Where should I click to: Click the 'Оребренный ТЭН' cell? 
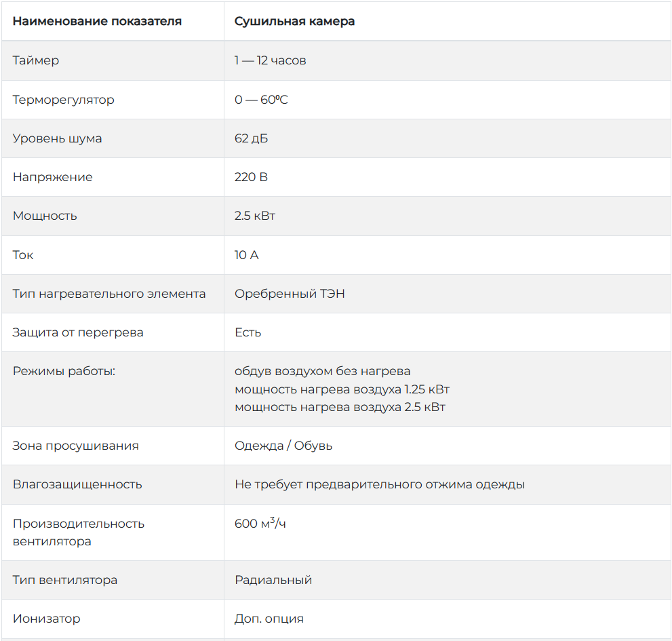tap(290, 294)
